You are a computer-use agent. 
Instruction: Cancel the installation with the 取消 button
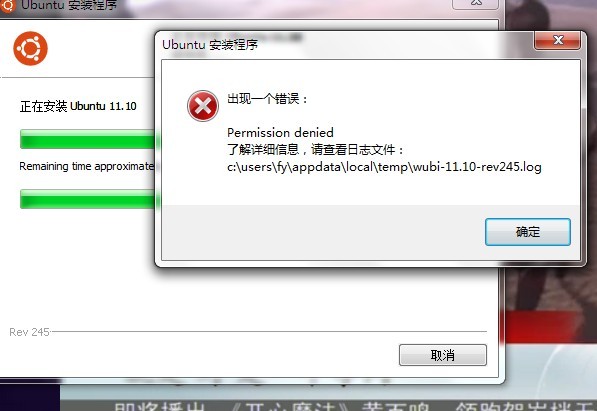coord(443,355)
